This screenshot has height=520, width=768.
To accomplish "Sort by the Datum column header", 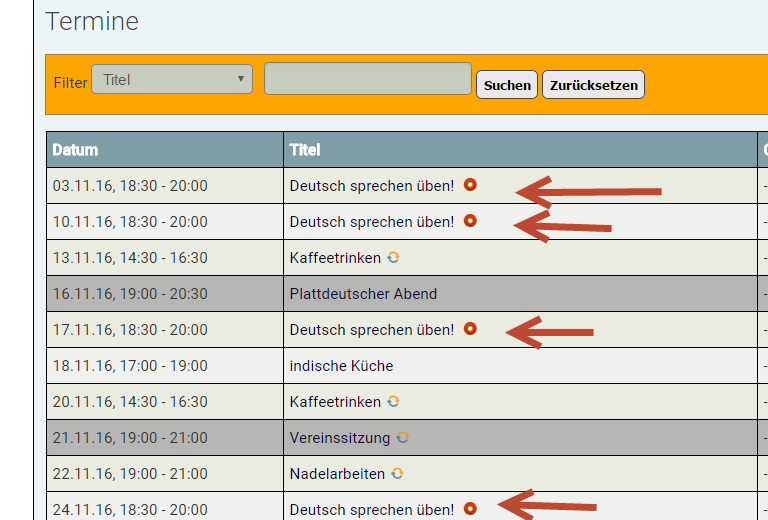I will pyautogui.click(x=75, y=150).
